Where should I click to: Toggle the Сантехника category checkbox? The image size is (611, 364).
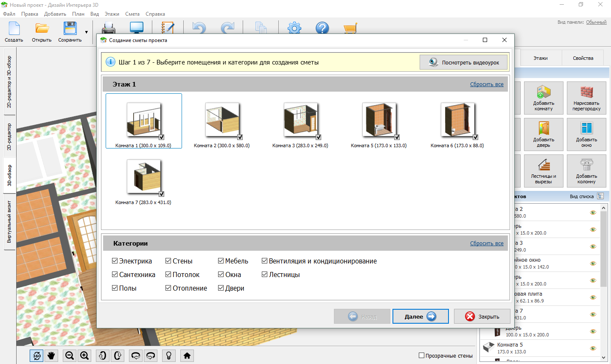point(115,274)
